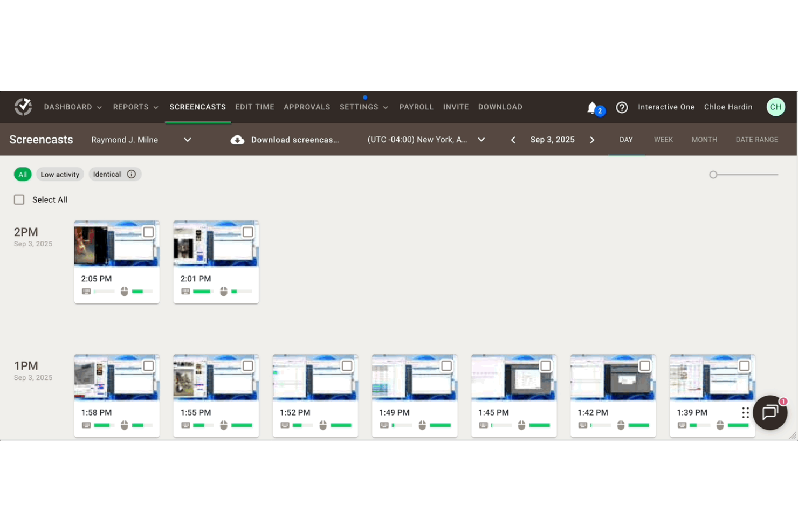The image size is (798, 532).
Task: Check the checkbox on the 1:42 PM screencast
Action: [x=644, y=365]
